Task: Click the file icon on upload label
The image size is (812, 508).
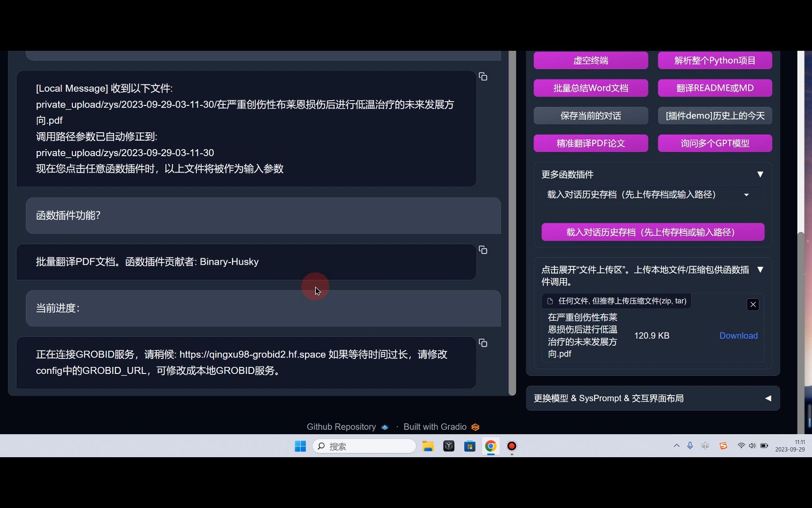Action: (550, 301)
